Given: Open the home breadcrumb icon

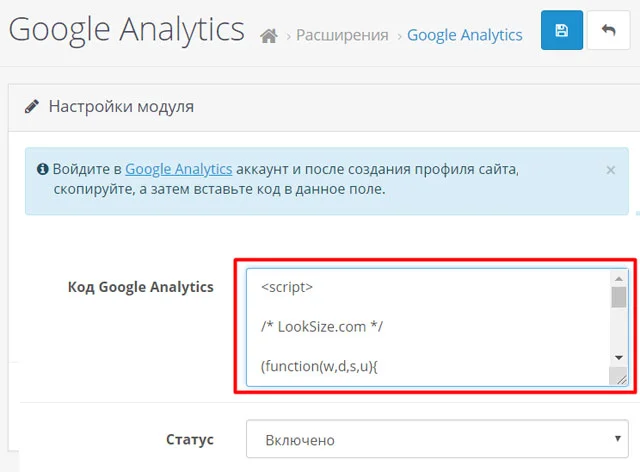Looking at the screenshot, I should click(269, 36).
